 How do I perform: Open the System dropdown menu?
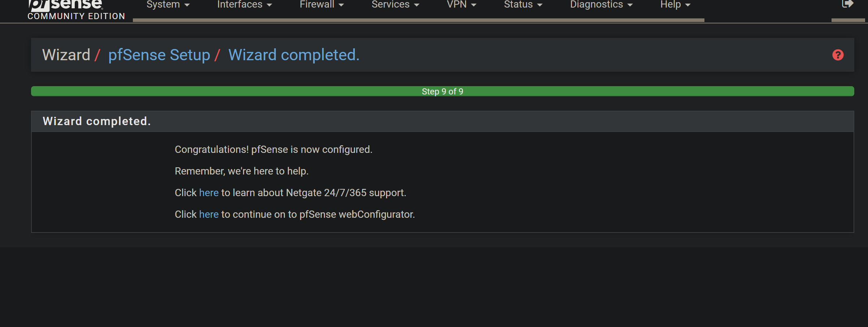tap(168, 5)
